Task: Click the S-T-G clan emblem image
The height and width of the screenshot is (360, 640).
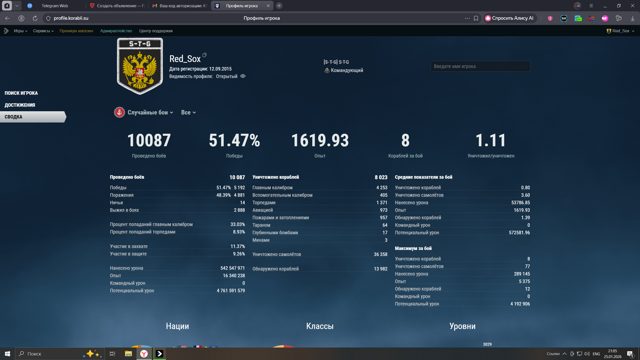Action: [x=140, y=66]
